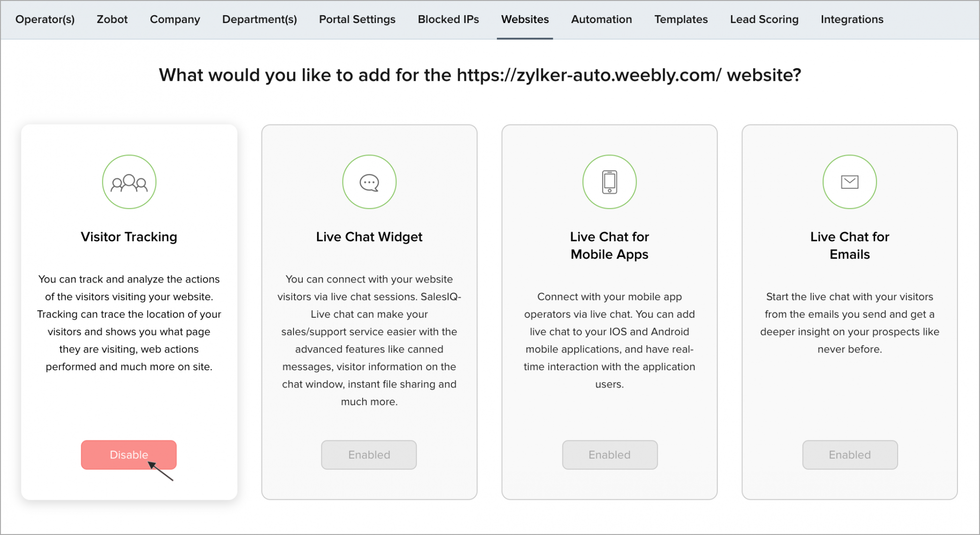980x535 pixels.
Task: Go to the Lead Scoring tab
Action: click(x=764, y=19)
